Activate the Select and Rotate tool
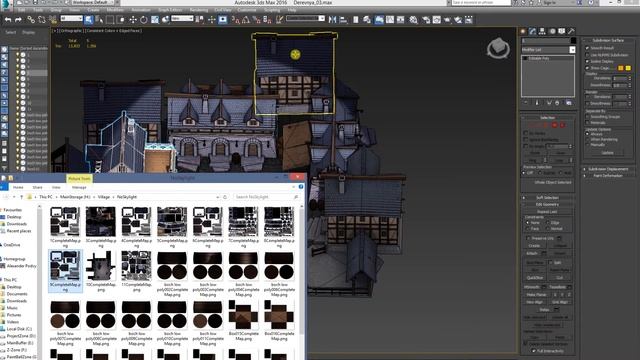Screen dimensions: 640x360 144,20
